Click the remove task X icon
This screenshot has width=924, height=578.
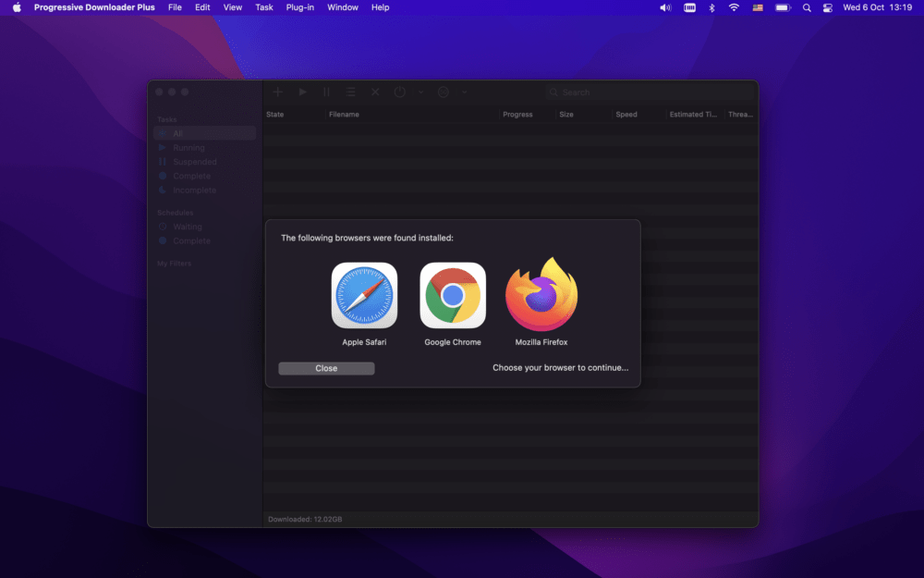point(375,92)
